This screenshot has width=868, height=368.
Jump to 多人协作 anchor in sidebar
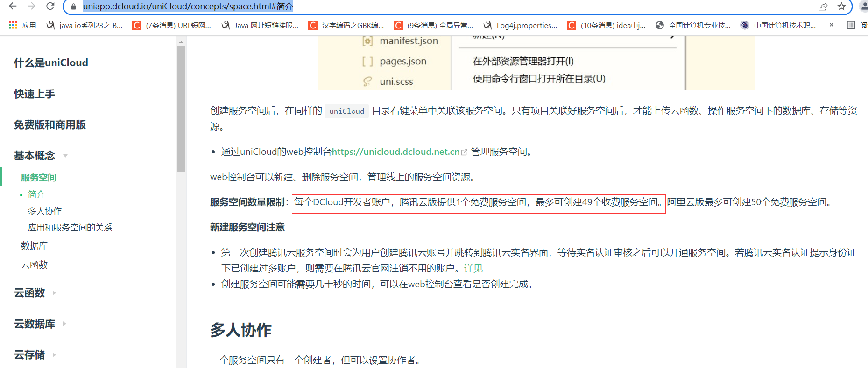tap(45, 211)
